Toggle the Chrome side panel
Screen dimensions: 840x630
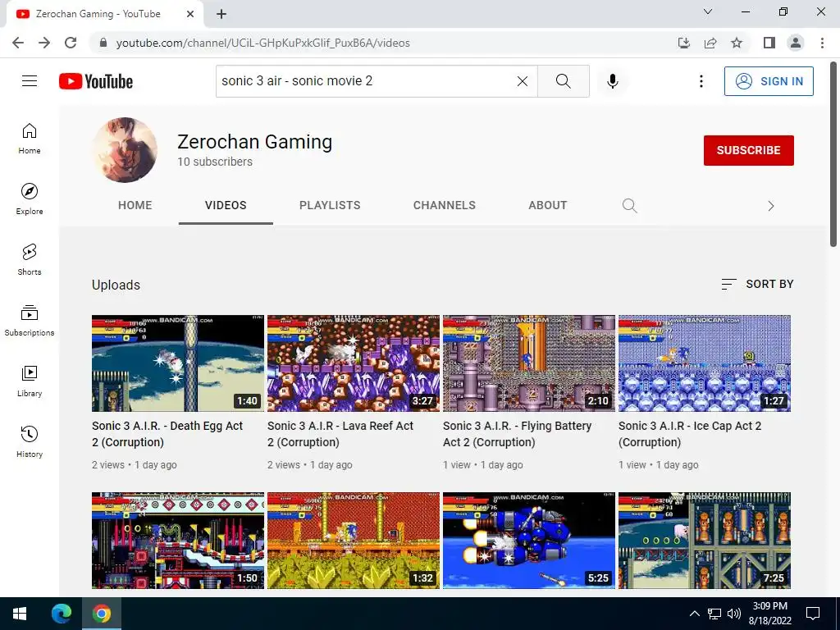(x=769, y=43)
